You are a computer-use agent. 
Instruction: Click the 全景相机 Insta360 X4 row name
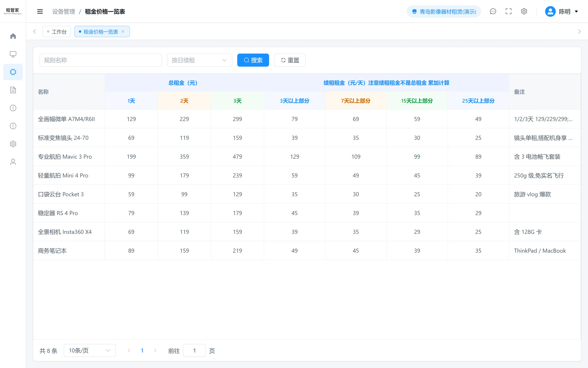click(x=65, y=232)
